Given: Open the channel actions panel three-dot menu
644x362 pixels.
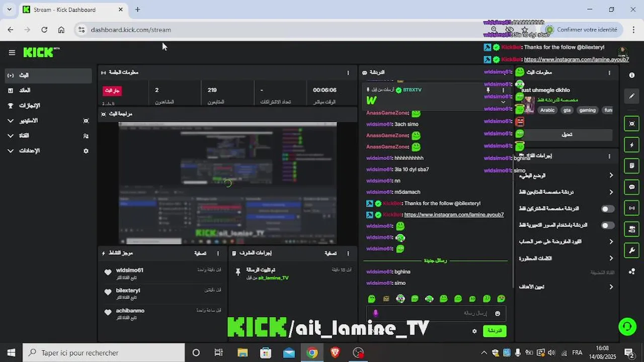Looking at the screenshot, I should (x=609, y=156).
